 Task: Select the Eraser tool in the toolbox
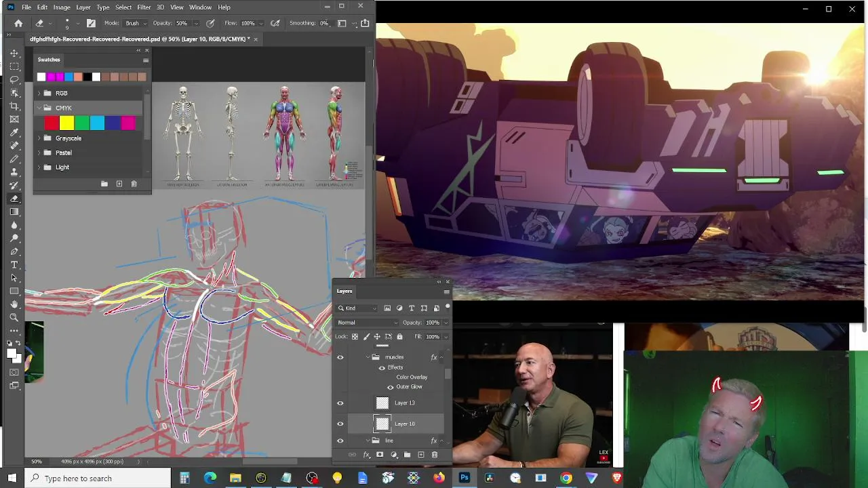[14, 199]
